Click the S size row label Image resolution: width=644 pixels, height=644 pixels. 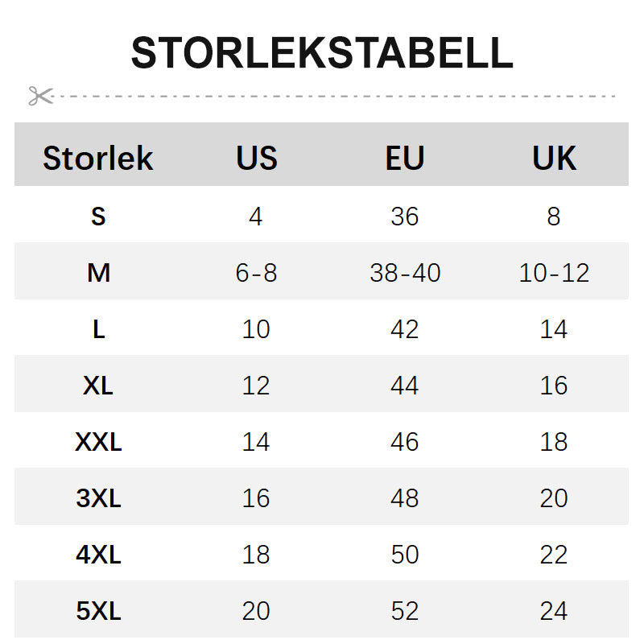tap(98, 217)
